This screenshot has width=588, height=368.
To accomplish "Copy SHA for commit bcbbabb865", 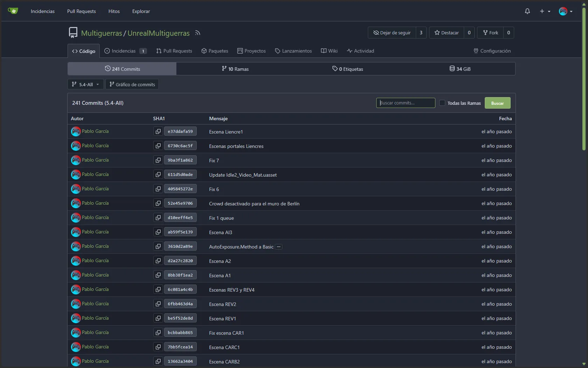I will (x=158, y=333).
